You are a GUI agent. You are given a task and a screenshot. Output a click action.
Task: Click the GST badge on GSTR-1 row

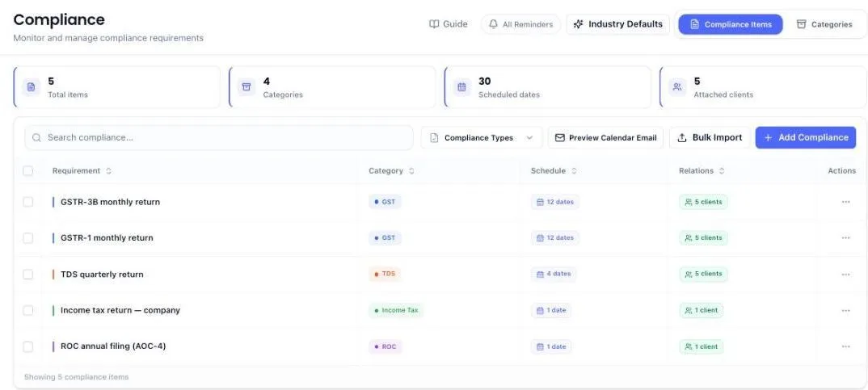tap(385, 238)
